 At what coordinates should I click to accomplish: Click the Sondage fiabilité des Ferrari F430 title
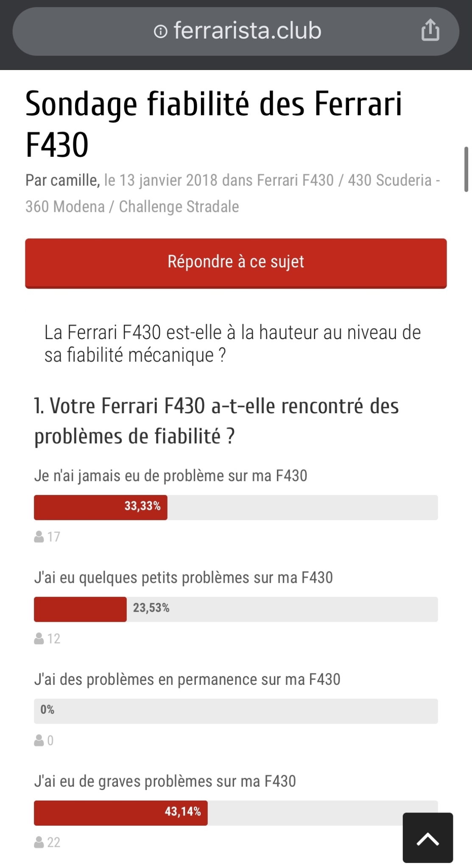(x=213, y=124)
